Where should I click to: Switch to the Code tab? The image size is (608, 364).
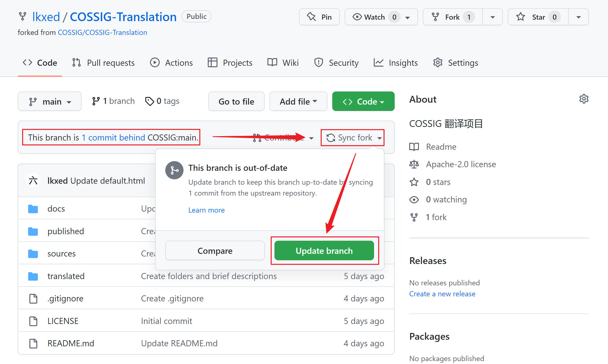pyautogui.click(x=40, y=63)
